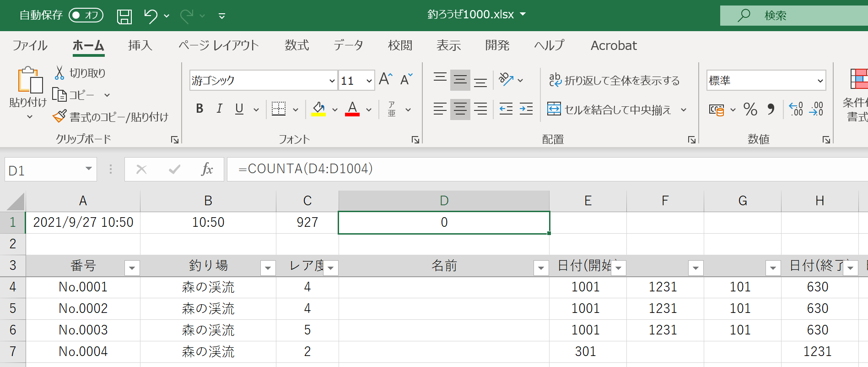
Task: Toggle center horizontal alignment
Action: click(x=460, y=109)
